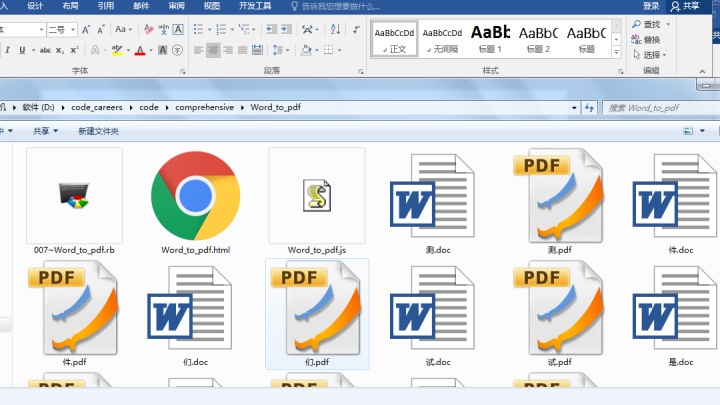
Task: Expand the underline style dropdown arrow
Action: [33, 50]
